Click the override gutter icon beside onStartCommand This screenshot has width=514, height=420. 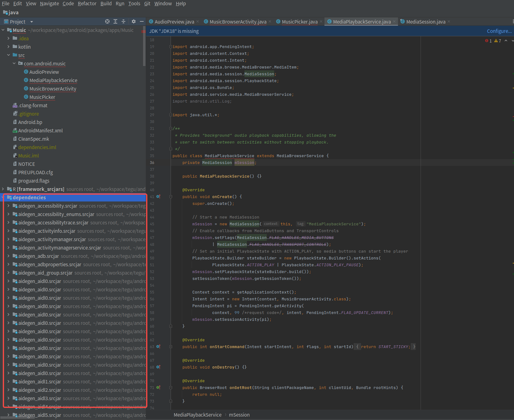tap(158, 347)
